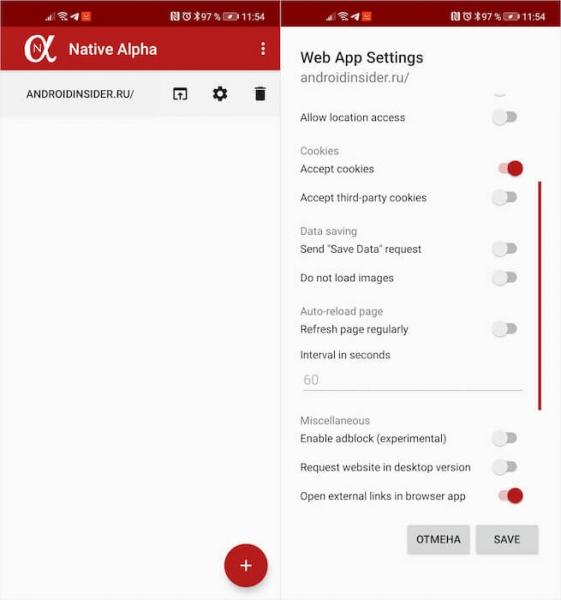Tap the 11:54 clock in right status bar
This screenshot has width=561, height=600.
point(533,17)
